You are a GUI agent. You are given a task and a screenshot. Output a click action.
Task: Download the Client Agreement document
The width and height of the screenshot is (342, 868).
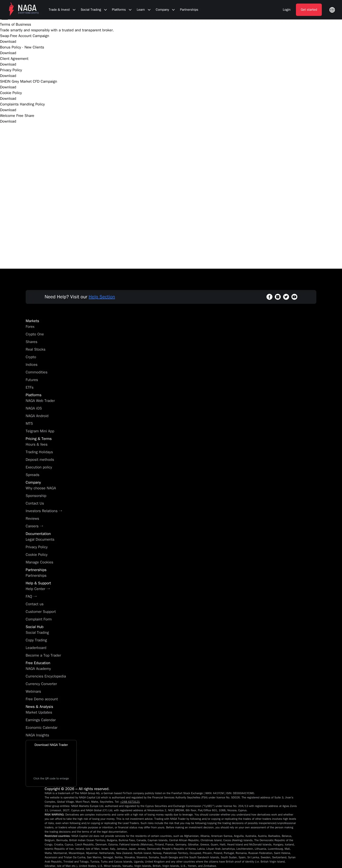8,64
